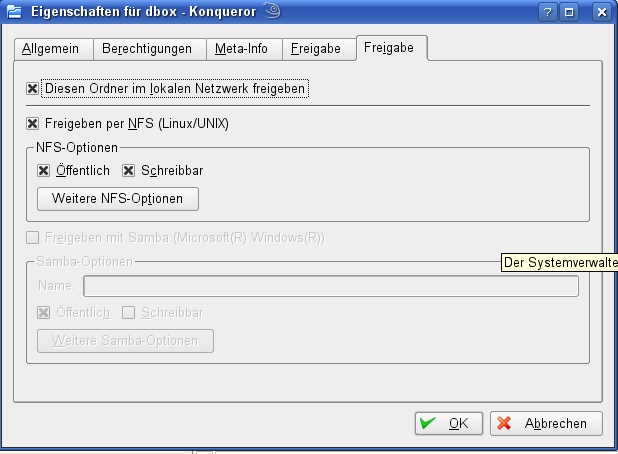Click the NFS-Optionen group label
Viewport: 618px width, 454px height.
[77, 148]
